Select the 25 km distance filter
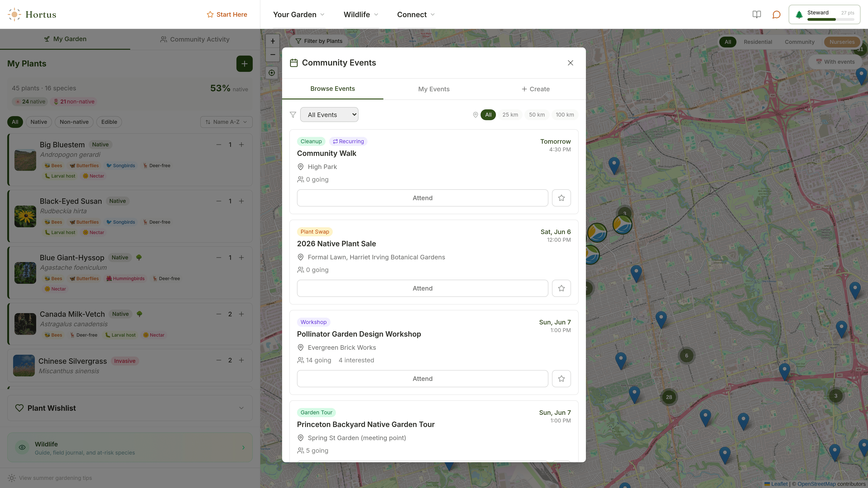The width and height of the screenshot is (868, 488). [x=510, y=115]
